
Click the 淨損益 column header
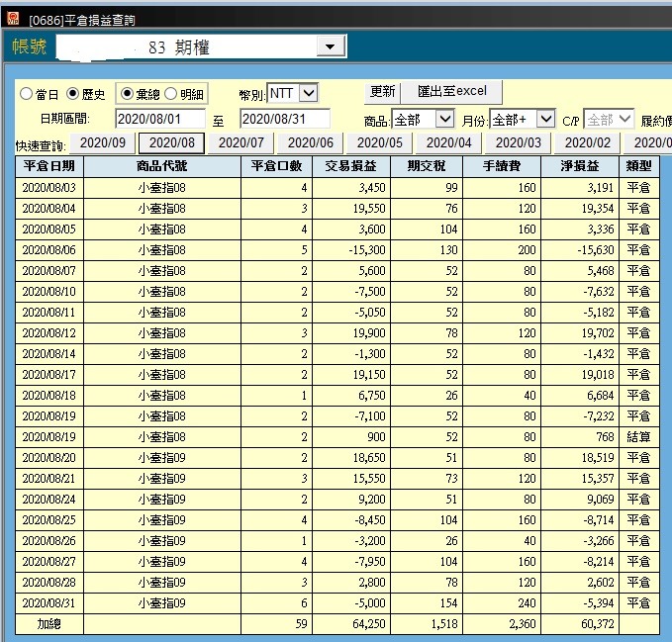(580, 166)
